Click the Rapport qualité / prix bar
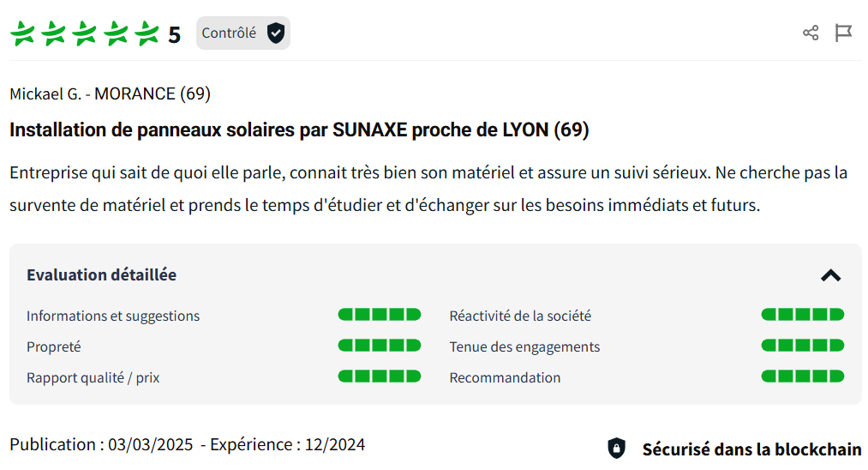 380,377
